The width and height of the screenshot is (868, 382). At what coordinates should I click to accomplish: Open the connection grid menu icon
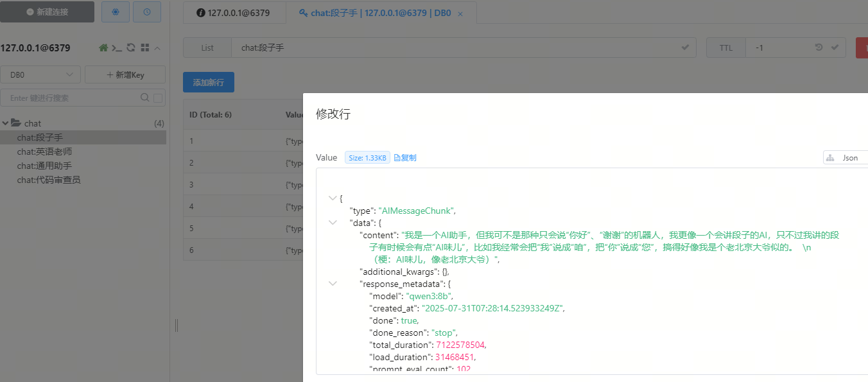(x=145, y=48)
